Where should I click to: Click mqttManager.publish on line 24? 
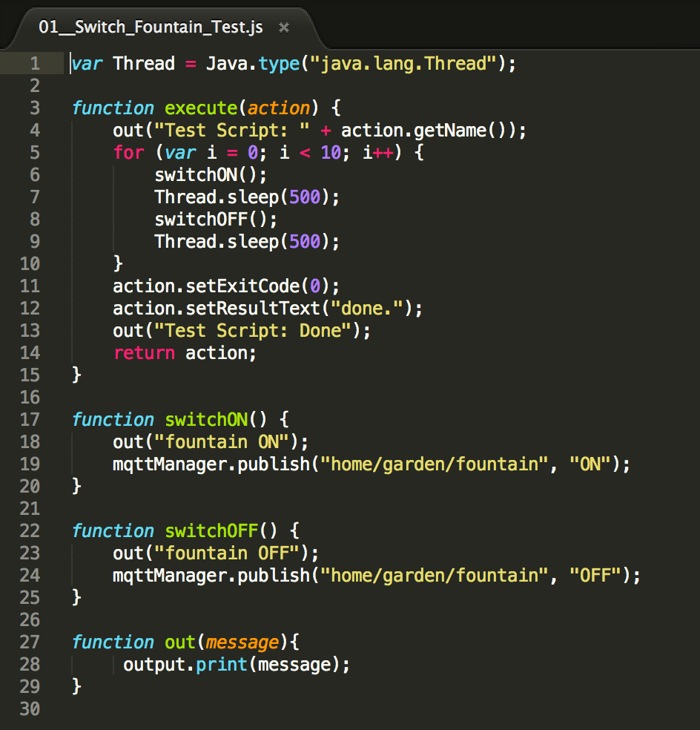point(210,576)
